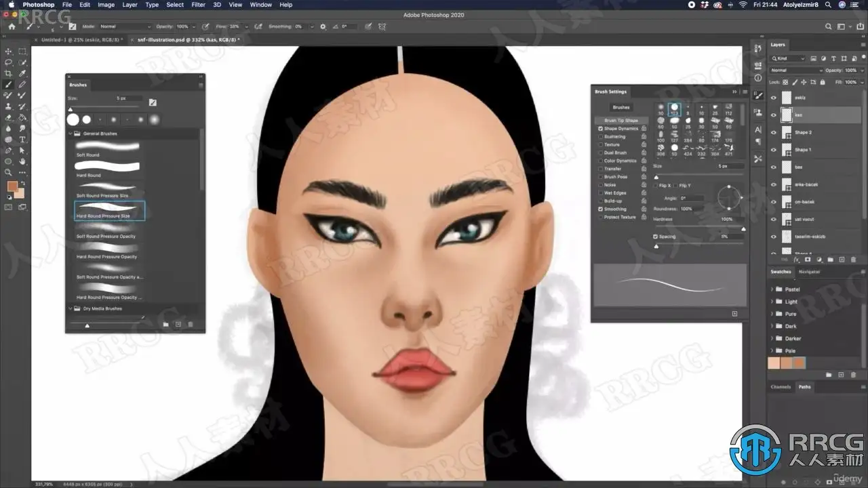Add a layer style with fx icon

[x=797, y=259]
